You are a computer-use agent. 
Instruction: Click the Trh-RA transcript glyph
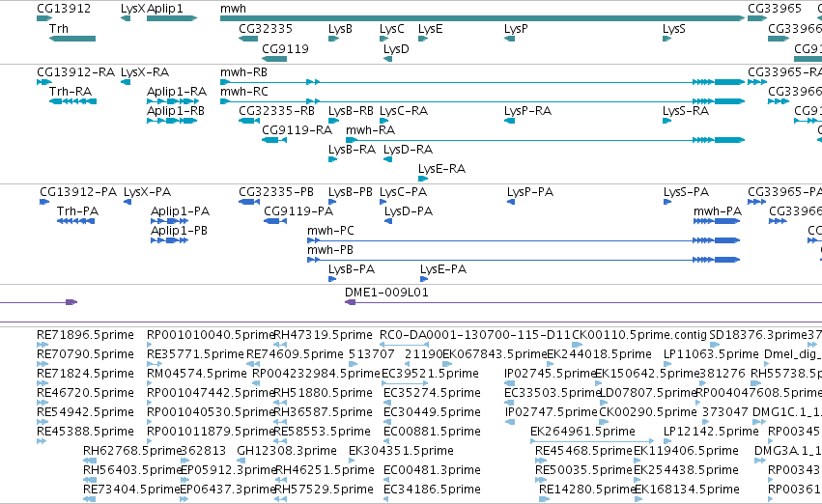(x=72, y=101)
